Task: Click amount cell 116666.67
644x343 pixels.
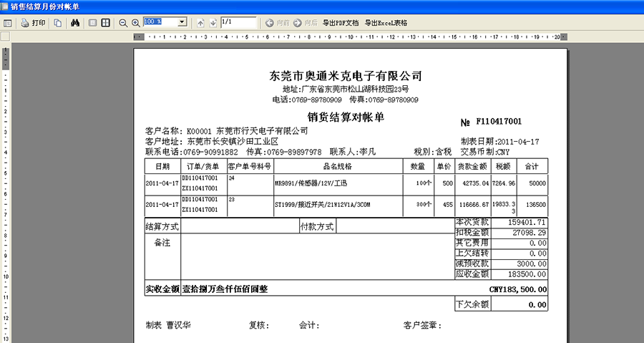Action: click(x=474, y=205)
